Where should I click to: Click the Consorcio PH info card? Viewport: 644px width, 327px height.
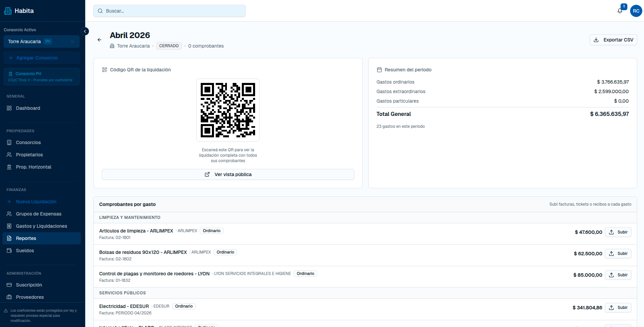pos(41,76)
